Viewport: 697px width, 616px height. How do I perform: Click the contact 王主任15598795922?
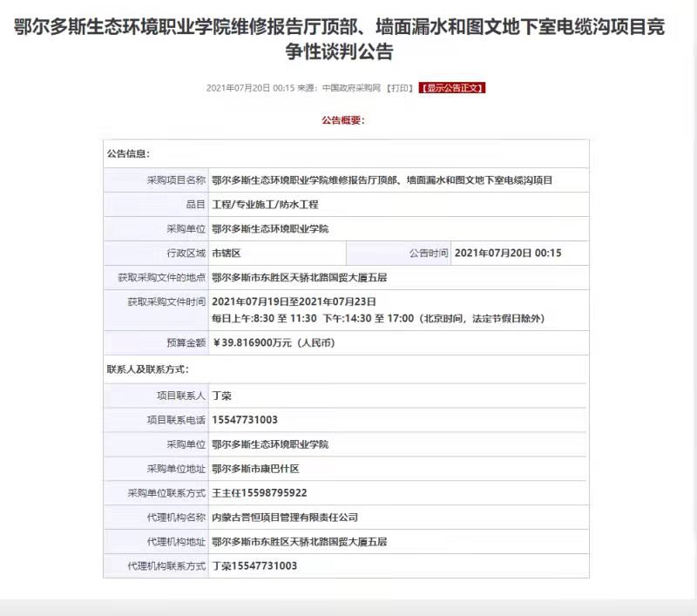[x=259, y=493]
